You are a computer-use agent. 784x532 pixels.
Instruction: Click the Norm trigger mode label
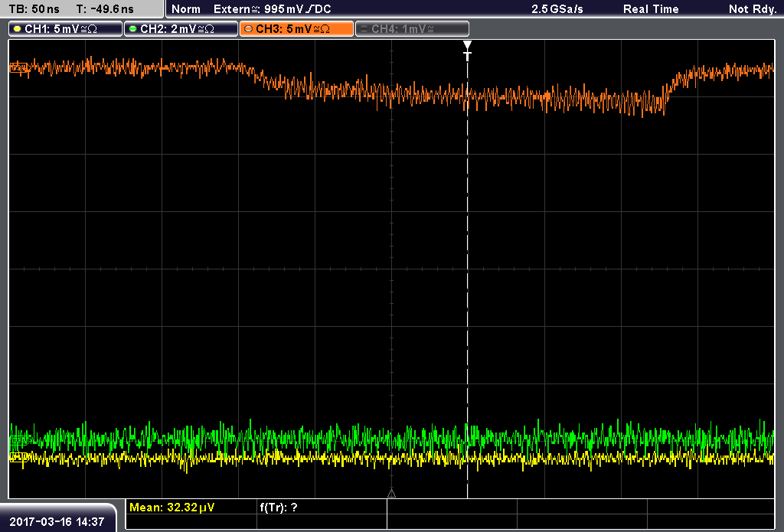tap(185, 9)
